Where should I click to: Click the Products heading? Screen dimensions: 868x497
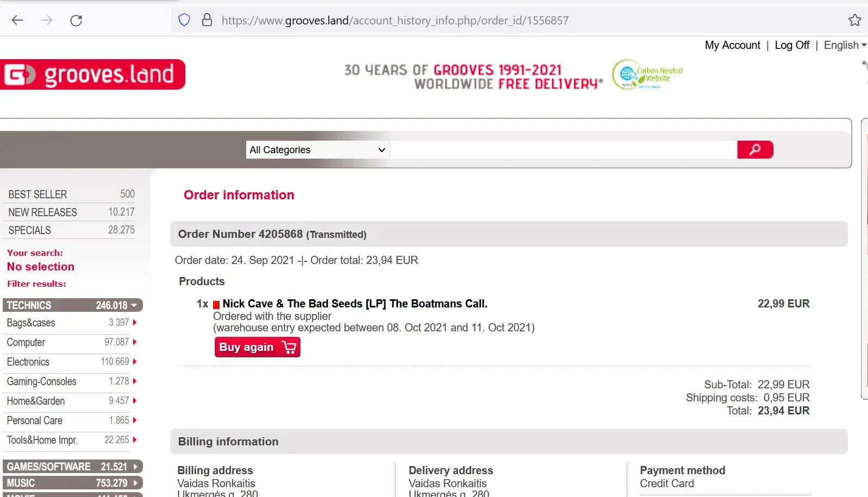(x=202, y=281)
